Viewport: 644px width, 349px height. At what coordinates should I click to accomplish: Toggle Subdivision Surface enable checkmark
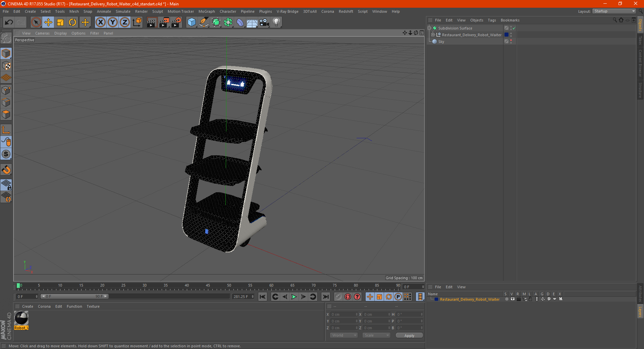point(514,28)
